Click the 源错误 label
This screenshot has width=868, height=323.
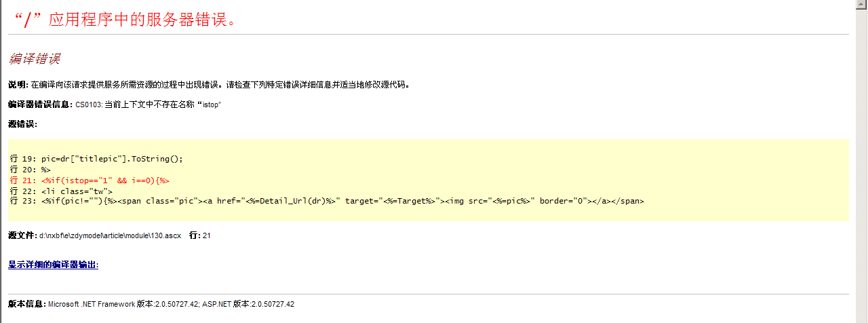[x=22, y=124]
